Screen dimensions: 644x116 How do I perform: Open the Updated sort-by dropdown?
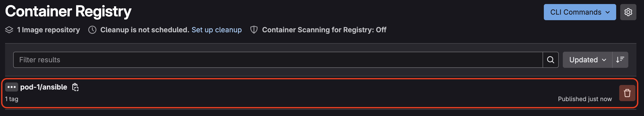tap(587, 60)
